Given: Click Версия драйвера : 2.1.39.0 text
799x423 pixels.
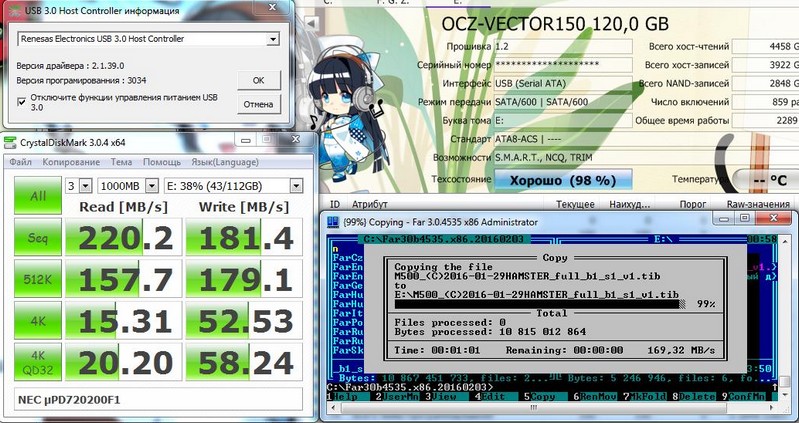Looking at the screenshot, I should click(x=70, y=66).
